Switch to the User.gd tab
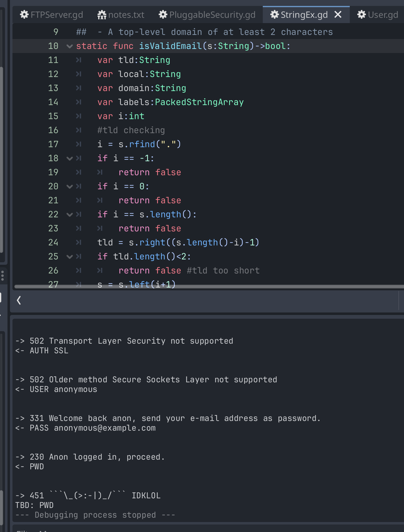 click(378, 15)
